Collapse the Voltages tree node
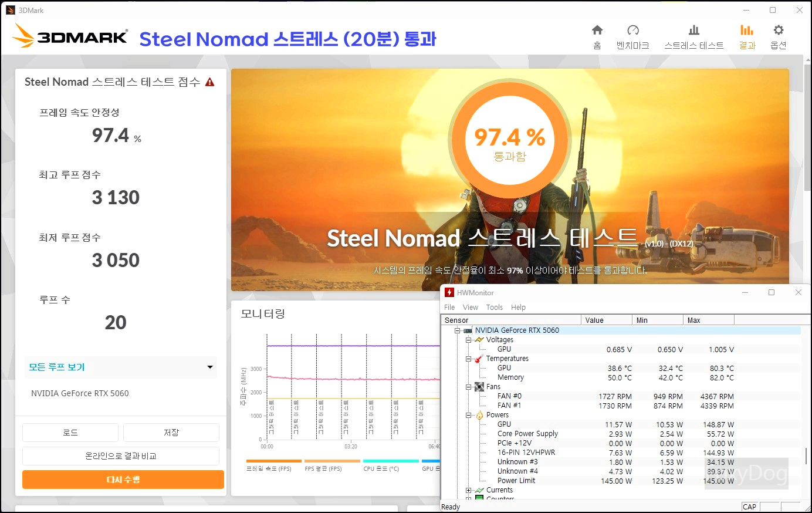Screen dimensions: 812x513 (468, 340)
